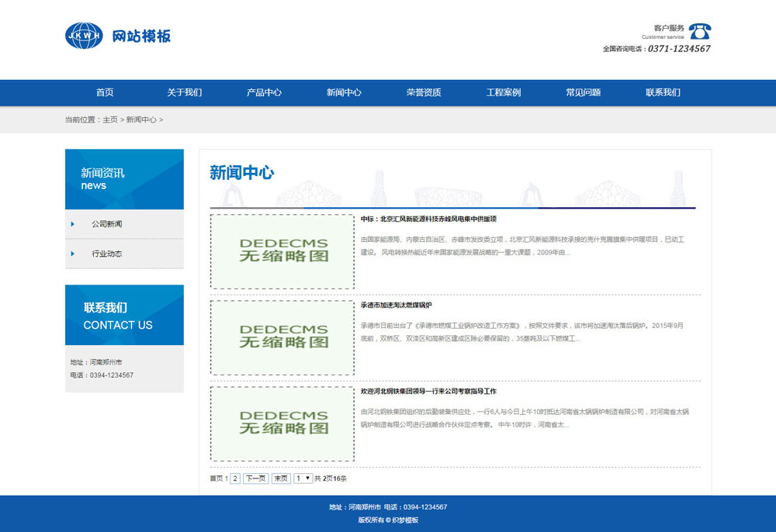Viewport: 776px width, 532px height.
Task: Select page 2 in the pagination bar
Action: [x=234, y=478]
